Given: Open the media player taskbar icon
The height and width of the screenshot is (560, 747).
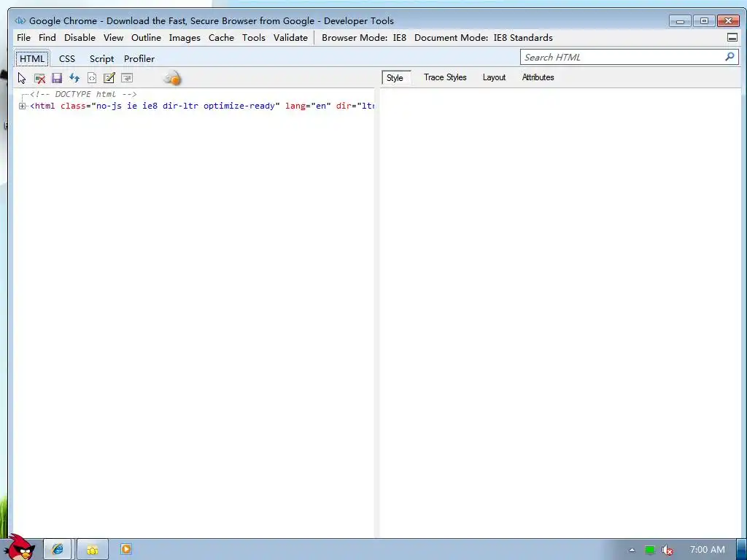Looking at the screenshot, I should [125, 549].
